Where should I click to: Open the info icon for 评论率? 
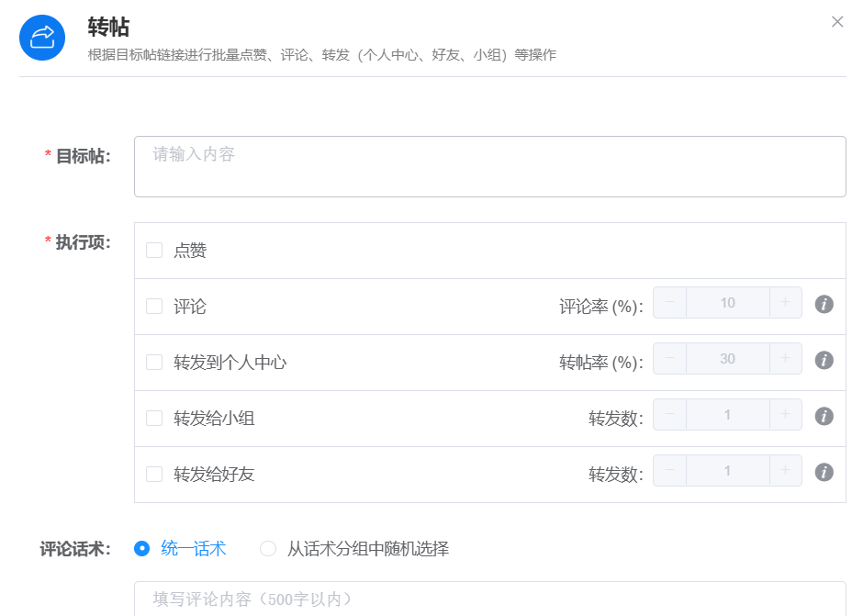[824, 304]
